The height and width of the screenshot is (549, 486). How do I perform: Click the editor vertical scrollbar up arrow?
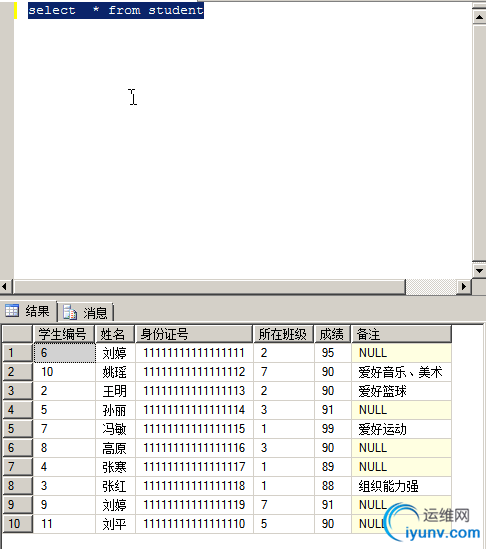pos(479,16)
